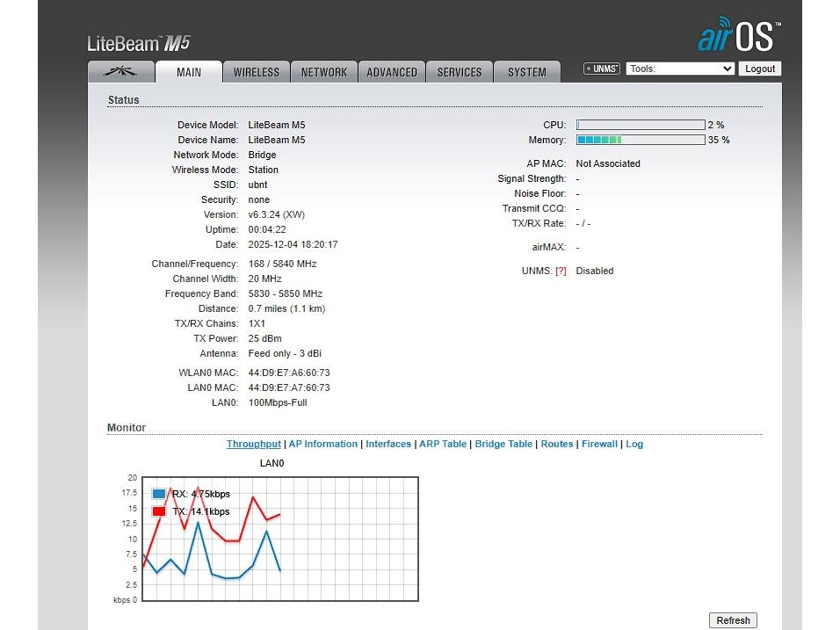Click the Refresh button
840x630 pixels.
click(733, 620)
